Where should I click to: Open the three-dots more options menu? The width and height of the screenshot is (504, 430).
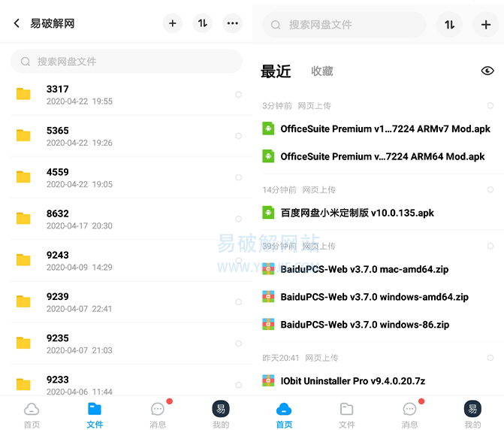(x=233, y=23)
